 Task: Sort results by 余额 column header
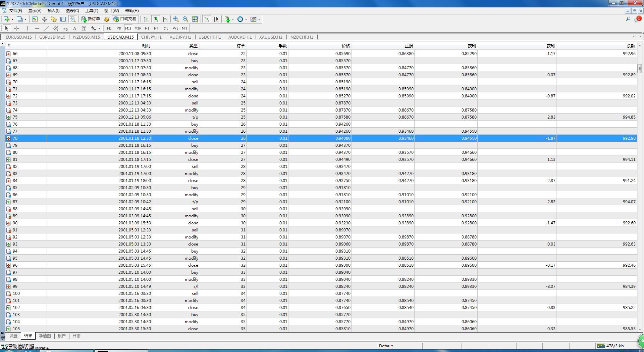tap(596, 46)
